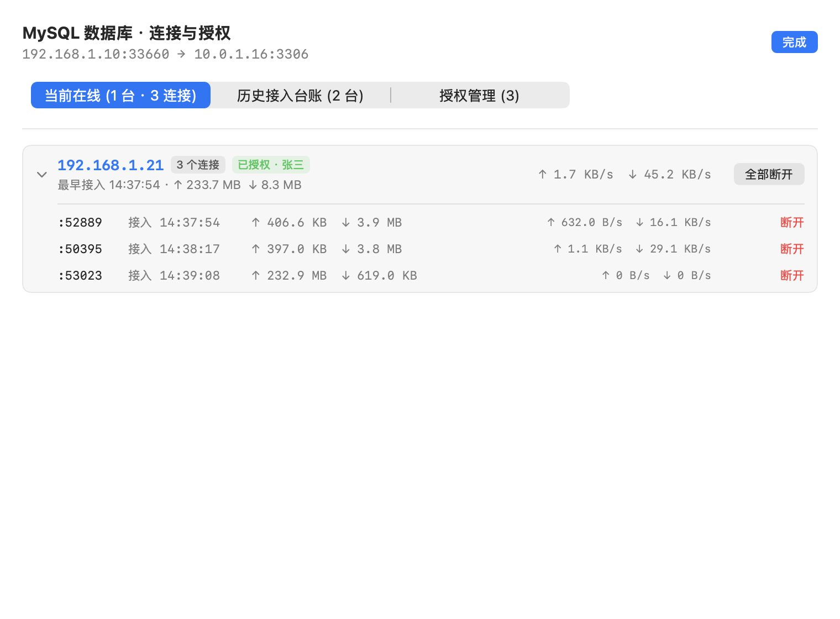The height and width of the screenshot is (619, 840).
Task: Open the 当前在线 tab
Action: (x=120, y=95)
